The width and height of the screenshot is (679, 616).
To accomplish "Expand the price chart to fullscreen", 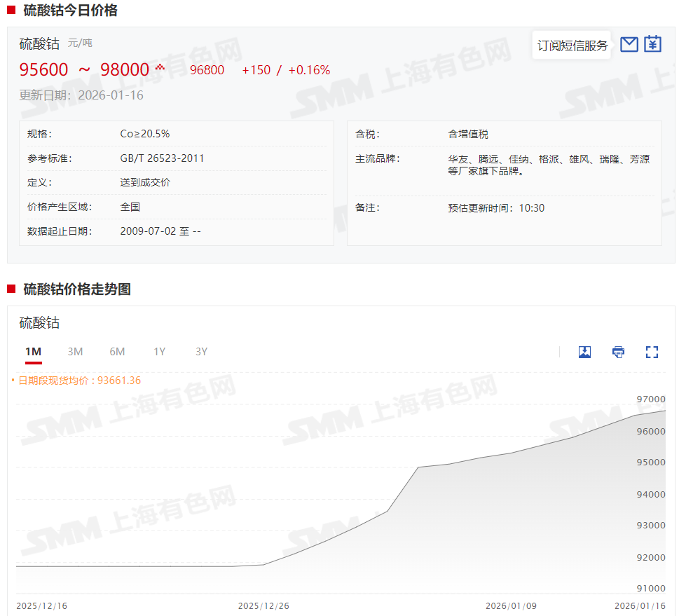I will click(x=652, y=352).
